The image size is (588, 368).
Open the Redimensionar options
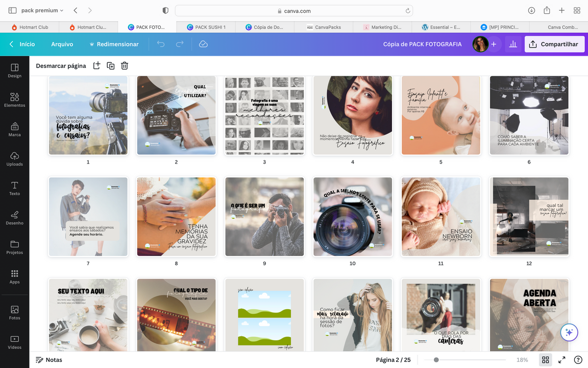113,44
